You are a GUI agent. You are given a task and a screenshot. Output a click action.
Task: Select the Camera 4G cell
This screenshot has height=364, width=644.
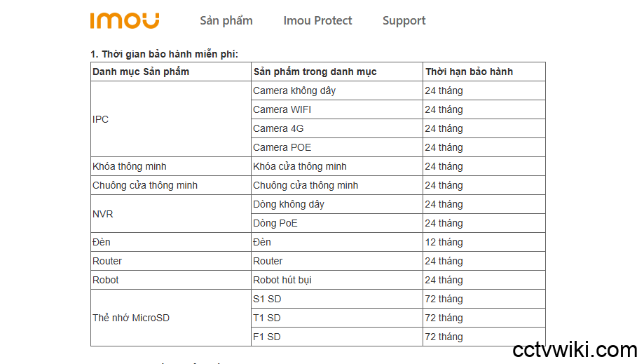(x=278, y=128)
